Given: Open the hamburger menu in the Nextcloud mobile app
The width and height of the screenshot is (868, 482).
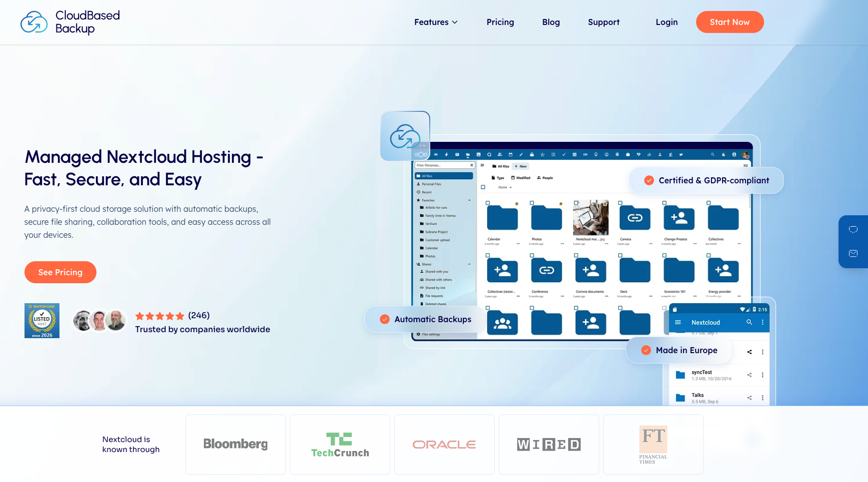Looking at the screenshot, I should pos(678,322).
